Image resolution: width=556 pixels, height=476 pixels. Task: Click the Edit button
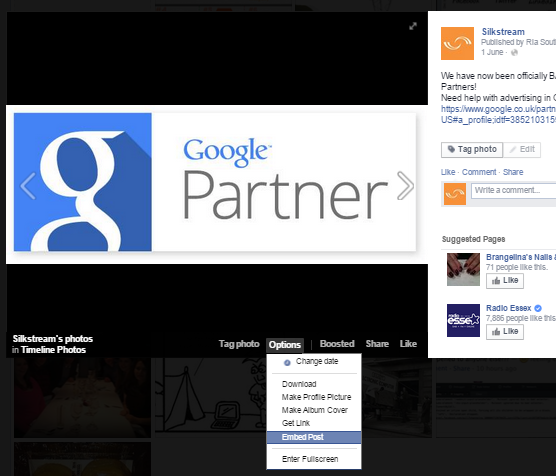pos(522,149)
